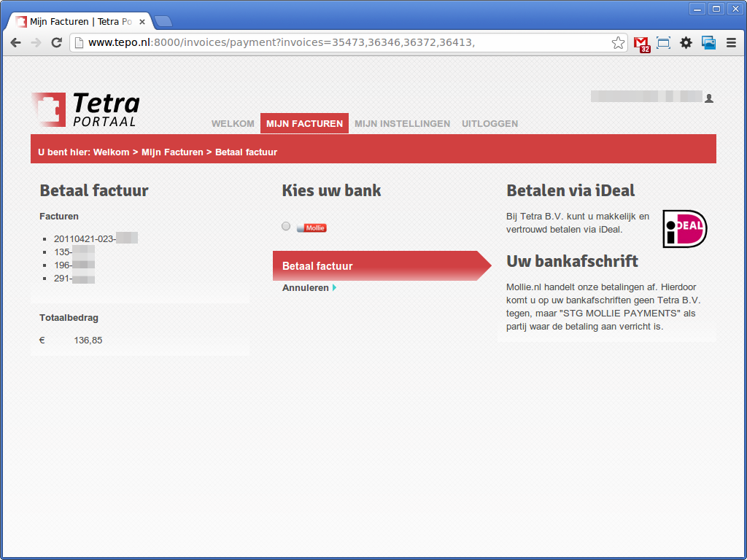Click the gear extension icon
747x560 pixels.
686,43
